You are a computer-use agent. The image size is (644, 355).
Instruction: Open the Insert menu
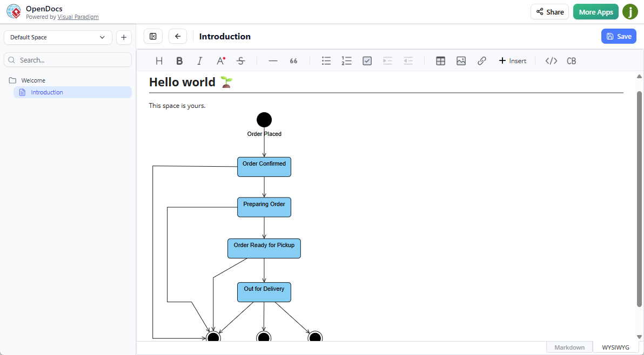coord(512,60)
